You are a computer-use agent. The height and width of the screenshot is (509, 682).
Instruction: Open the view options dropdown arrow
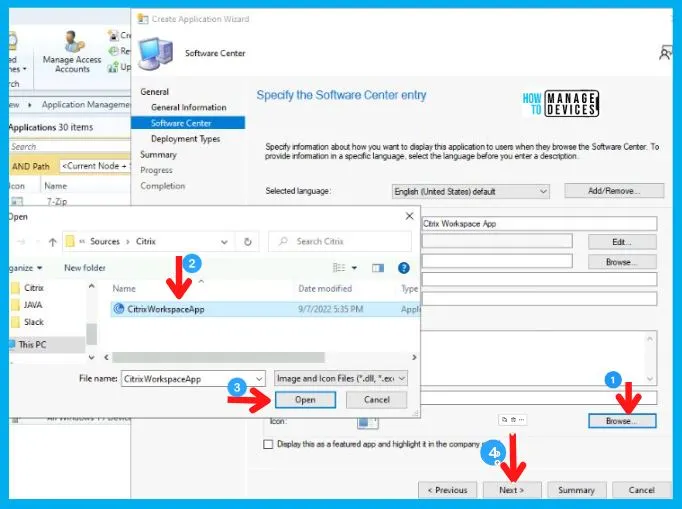[x=354, y=268]
